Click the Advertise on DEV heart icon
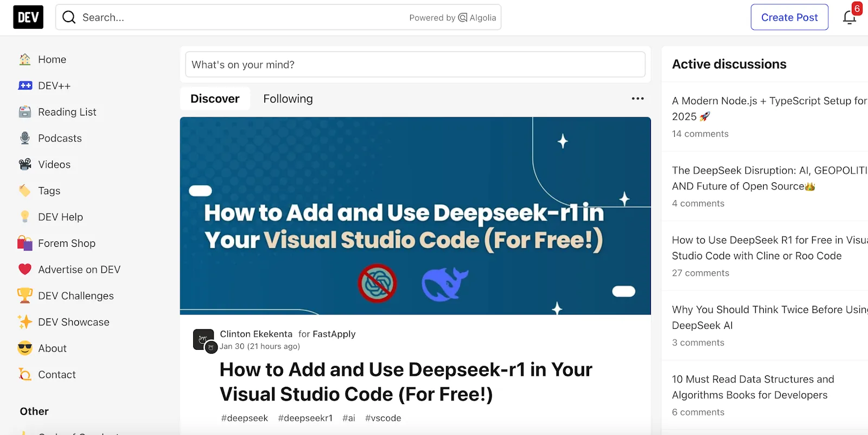Image resolution: width=868 pixels, height=435 pixels. pos(25,270)
